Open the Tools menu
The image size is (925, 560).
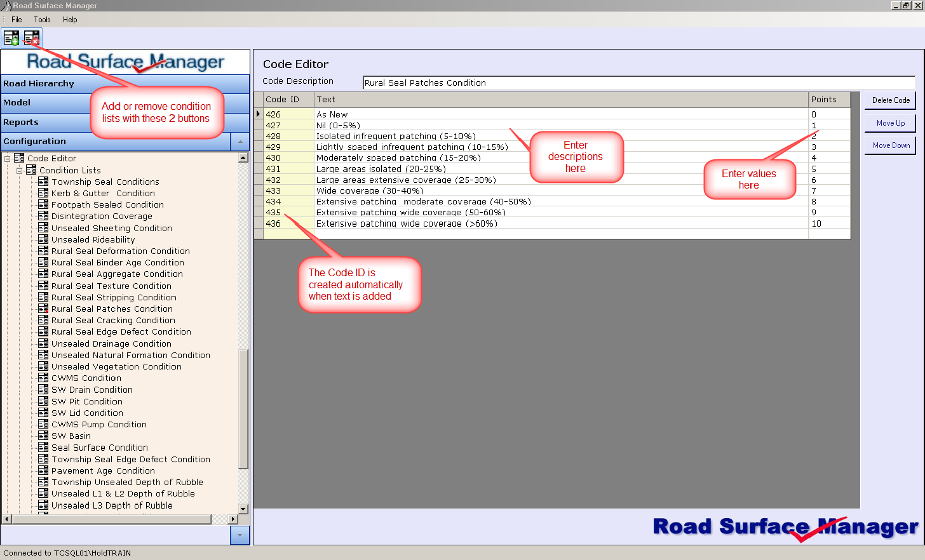pos(42,20)
